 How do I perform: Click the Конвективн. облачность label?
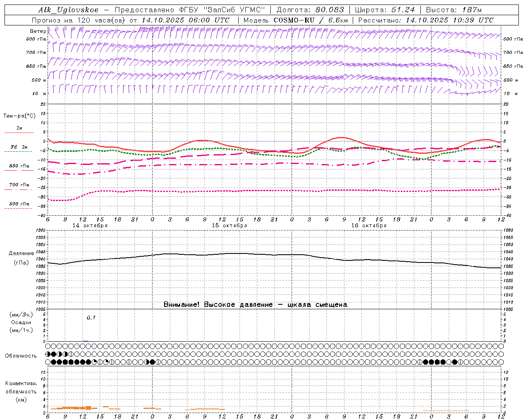[x=21, y=388]
